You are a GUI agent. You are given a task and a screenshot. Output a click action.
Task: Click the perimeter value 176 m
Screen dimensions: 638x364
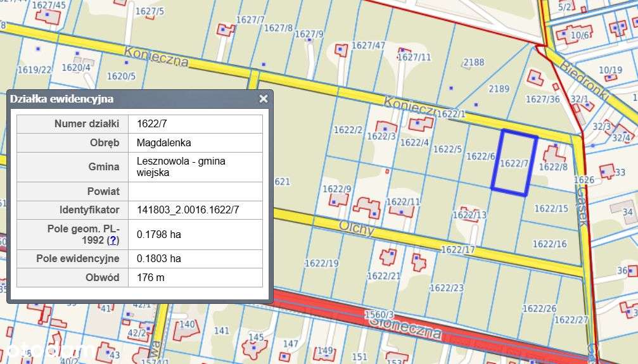tap(151, 277)
